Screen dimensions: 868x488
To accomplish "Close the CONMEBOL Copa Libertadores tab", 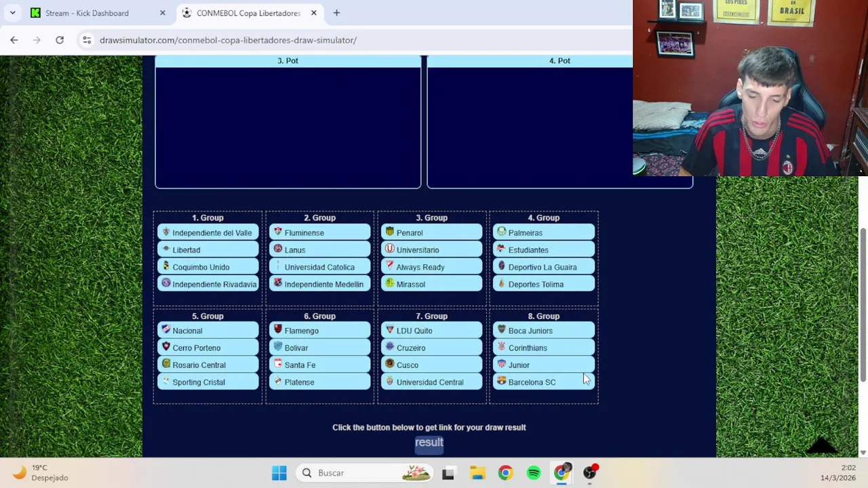I will click(314, 13).
